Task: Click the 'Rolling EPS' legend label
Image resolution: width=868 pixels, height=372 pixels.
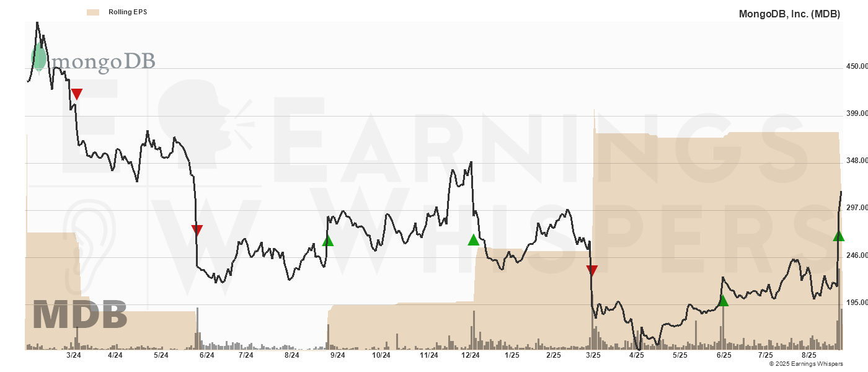Action: click(128, 12)
